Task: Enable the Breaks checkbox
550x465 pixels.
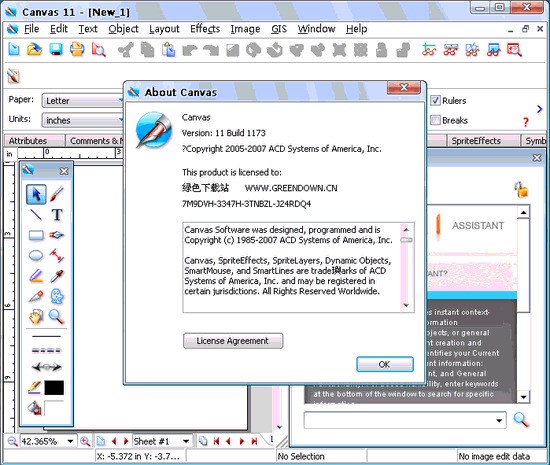Action: coord(435,120)
